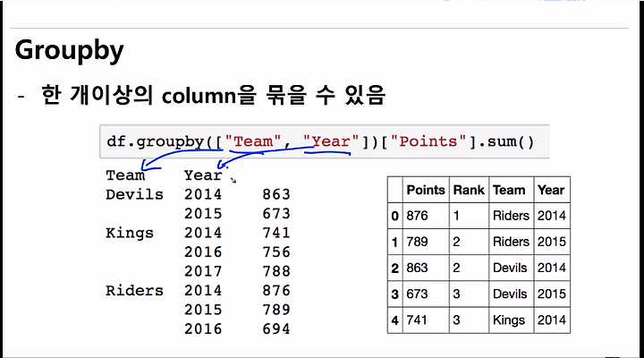Click 876 in the groupby output list
Viewport: 644px width, 358px height.
tap(276, 291)
